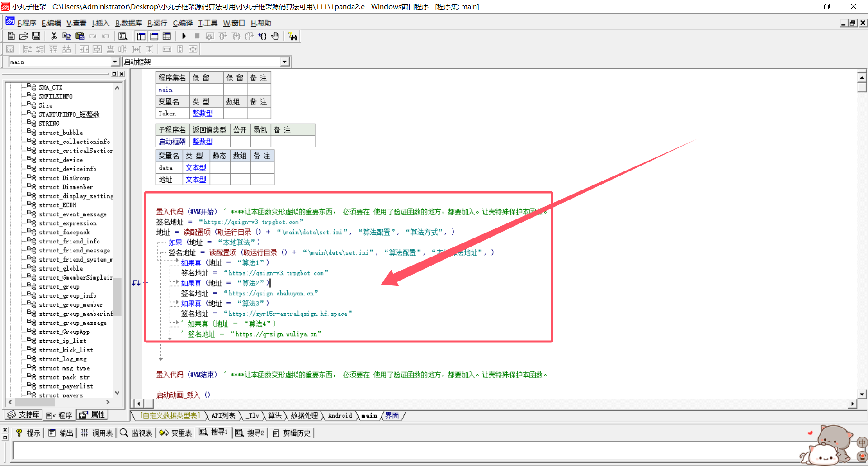Click the binoculars help-search toolbar icon
This screenshot has width=868, height=466.
pyautogui.click(x=293, y=37)
